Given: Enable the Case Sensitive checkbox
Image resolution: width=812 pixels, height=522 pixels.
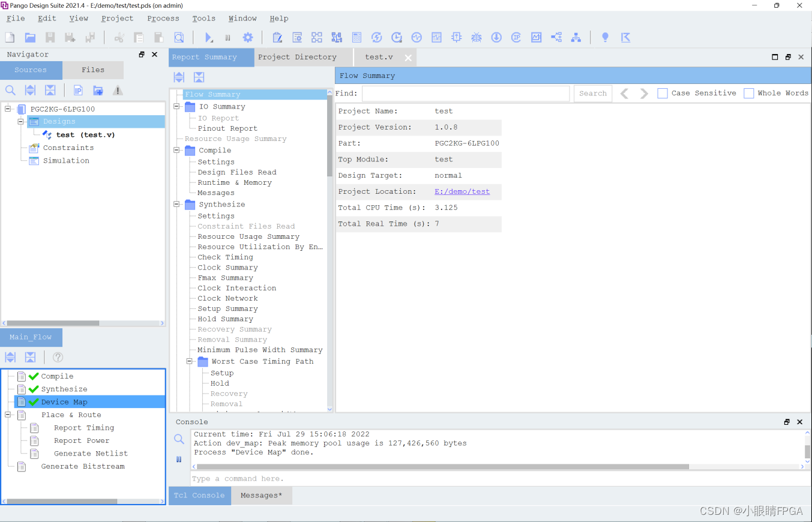Looking at the screenshot, I should pyautogui.click(x=663, y=93).
